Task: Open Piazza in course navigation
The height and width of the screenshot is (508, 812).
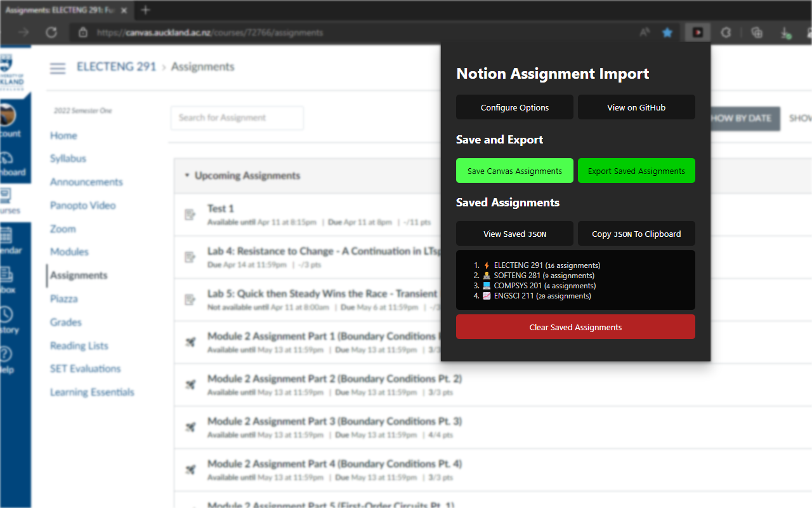Action: pyautogui.click(x=64, y=298)
